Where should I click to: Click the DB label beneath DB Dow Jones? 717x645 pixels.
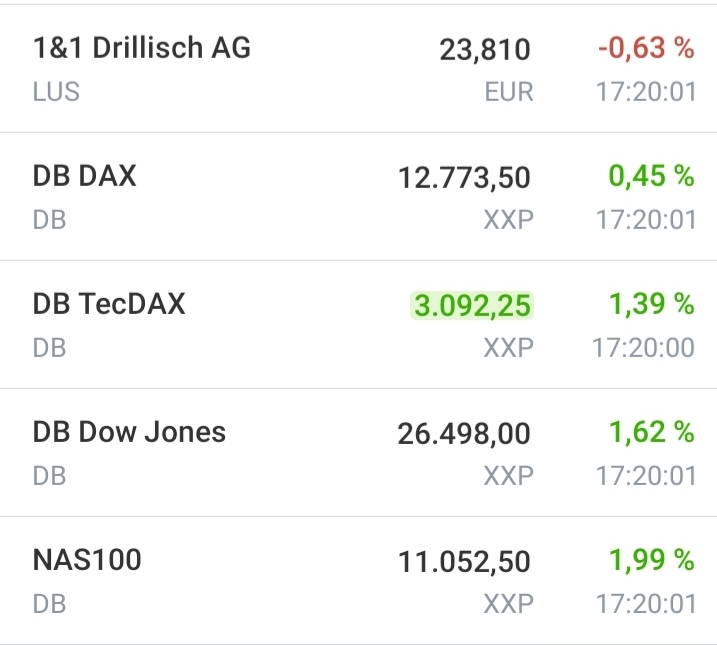click(x=49, y=476)
